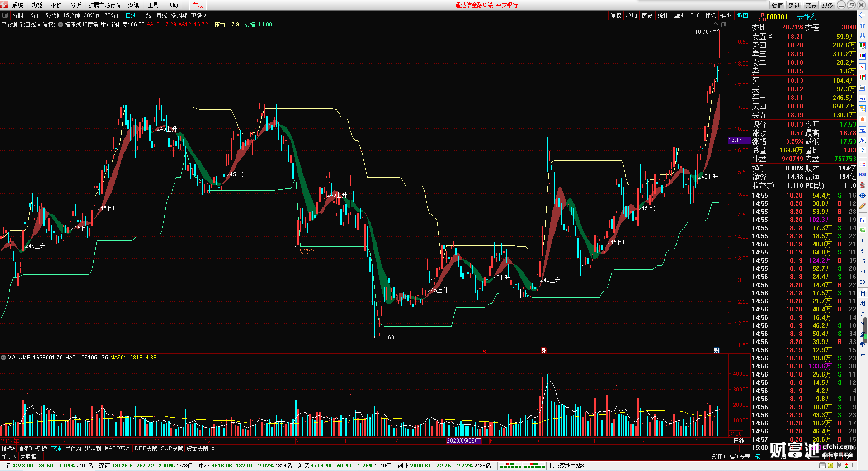Screen dimensions: 868x471
Task: Expand the 更多 periods dropdown
Action: [198, 15]
